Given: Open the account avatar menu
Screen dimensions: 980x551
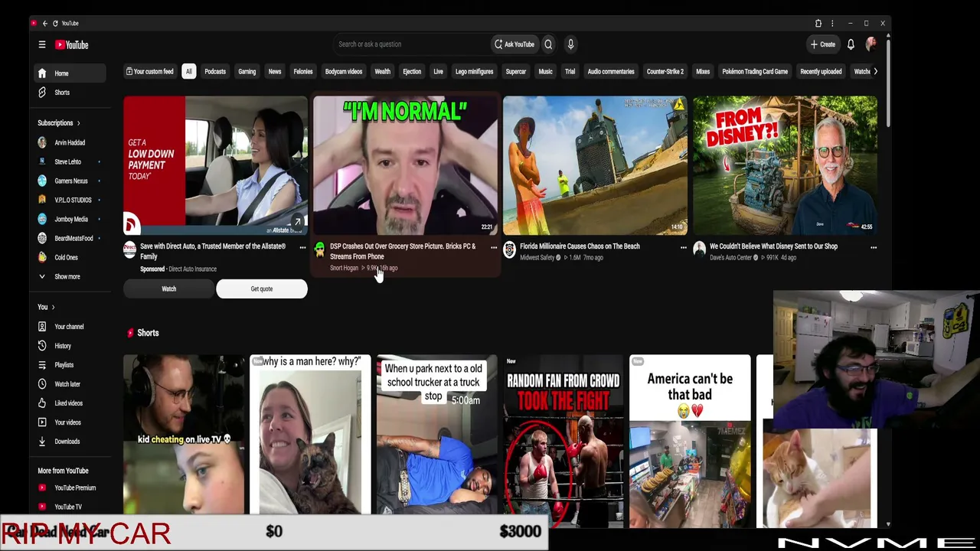Looking at the screenshot, I should [x=871, y=44].
